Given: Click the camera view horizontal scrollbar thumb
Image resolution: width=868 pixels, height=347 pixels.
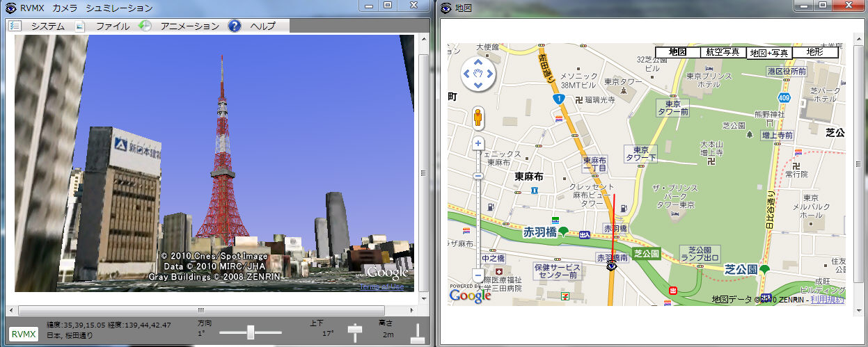Looking at the screenshot, I should tap(200, 310).
